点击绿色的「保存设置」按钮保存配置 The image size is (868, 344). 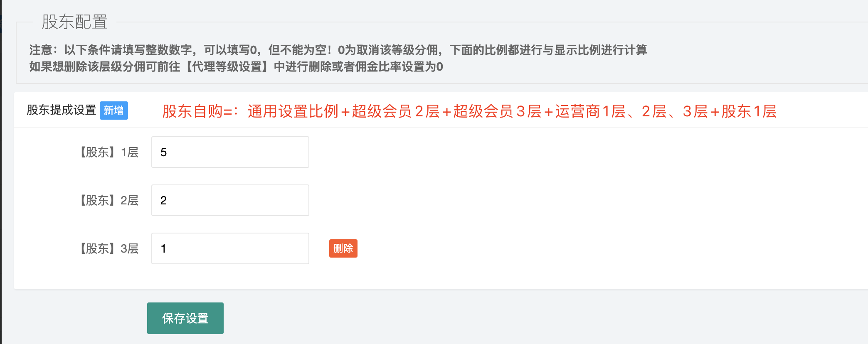pyautogui.click(x=185, y=318)
